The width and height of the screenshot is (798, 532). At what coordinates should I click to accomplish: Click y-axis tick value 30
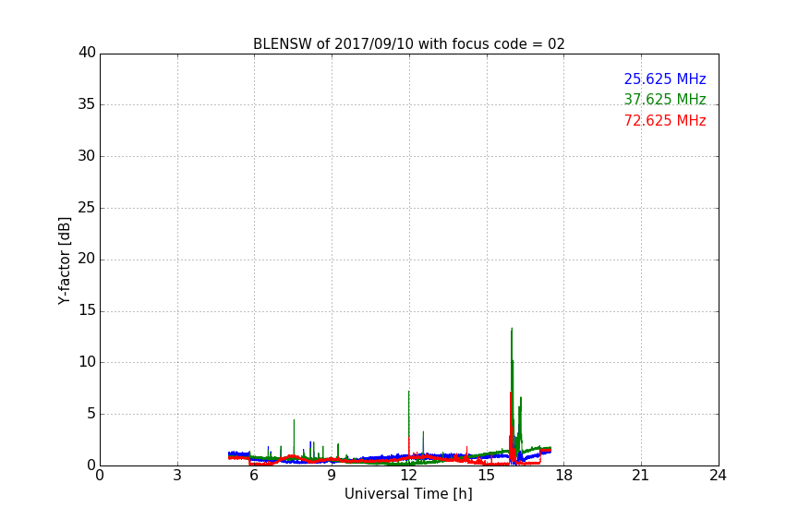pos(87,156)
